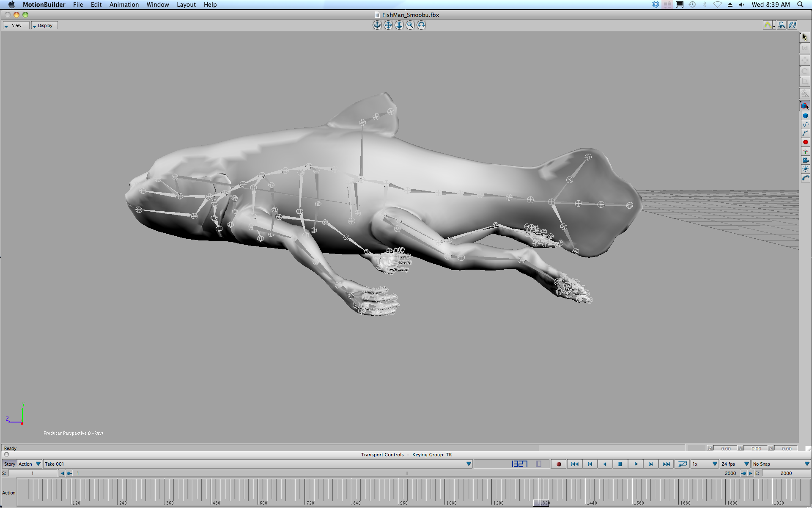Click the X coordinate value field
The height and width of the screenshot is (508, 812).
726,449
